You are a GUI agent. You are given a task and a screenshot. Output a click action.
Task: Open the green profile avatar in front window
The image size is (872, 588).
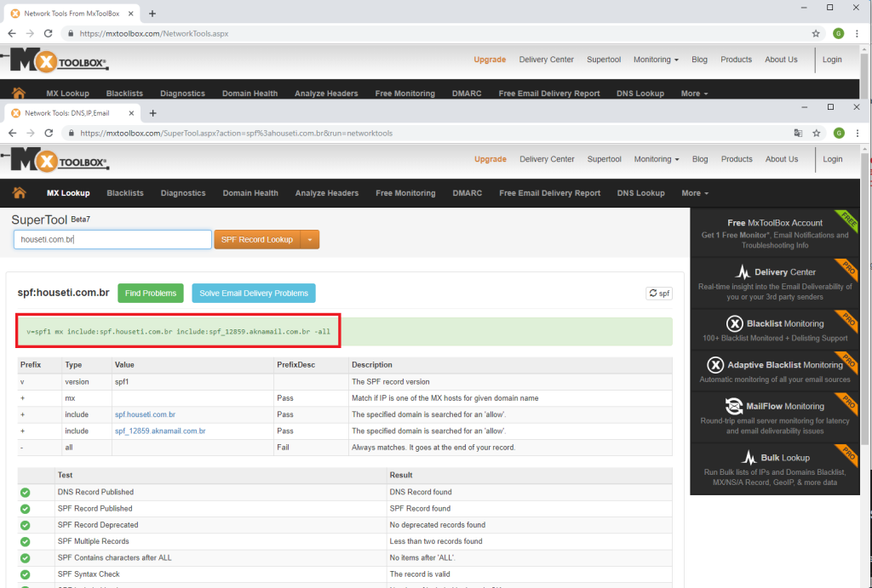(x=839, y=133)
